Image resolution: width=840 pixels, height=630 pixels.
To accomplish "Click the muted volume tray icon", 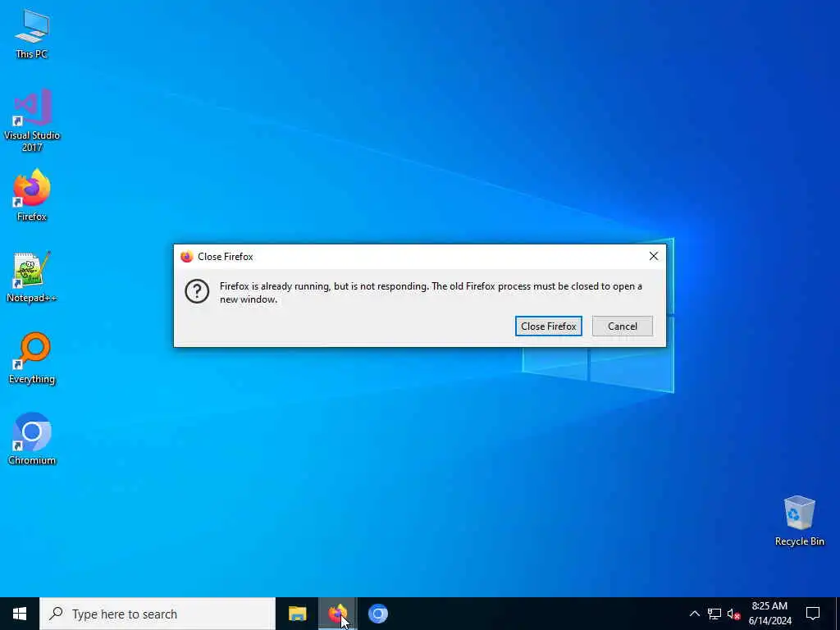I will [733, 614].
